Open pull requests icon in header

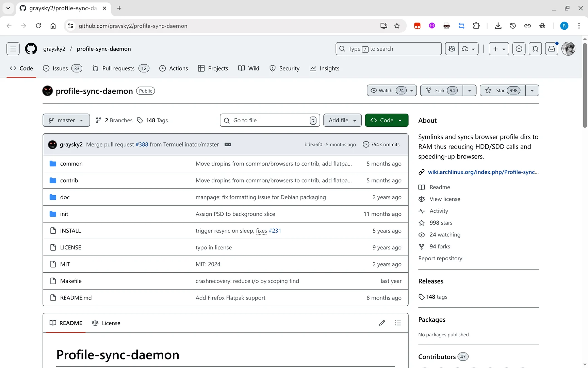pyautogui.click(x=535, y=49)
